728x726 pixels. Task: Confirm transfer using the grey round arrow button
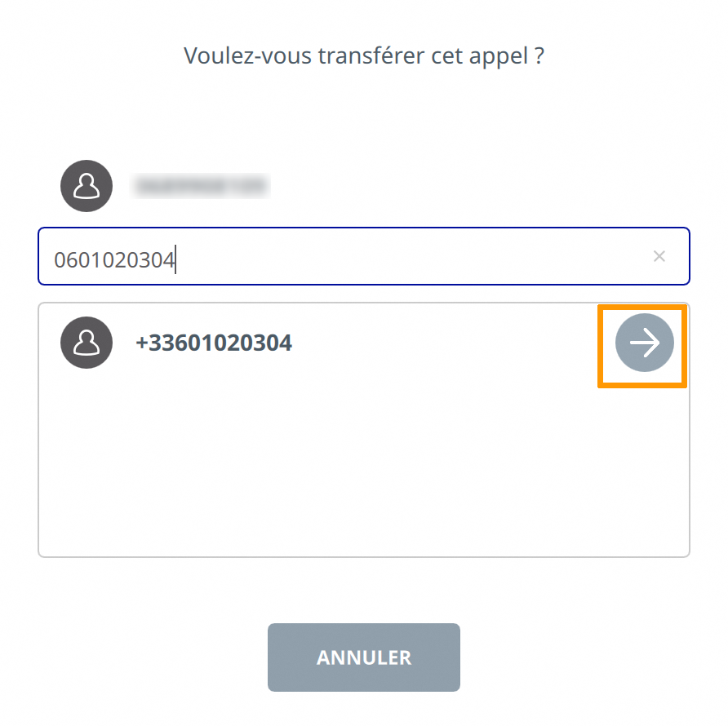[644, 343]
